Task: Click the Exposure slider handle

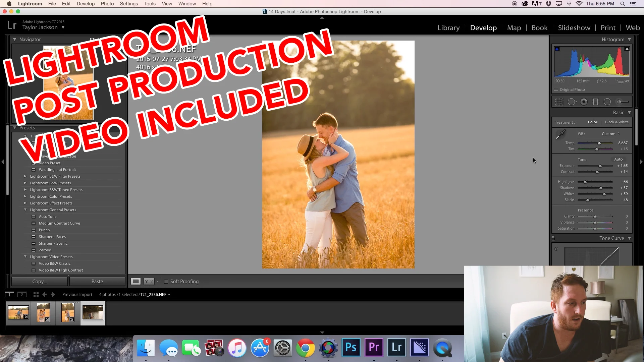Action: point(600,166)
